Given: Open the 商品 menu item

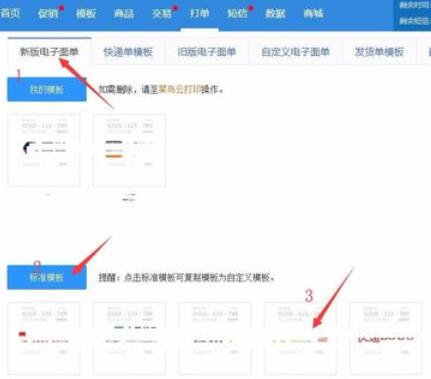Looking at the screenshot, I should 124,13.
